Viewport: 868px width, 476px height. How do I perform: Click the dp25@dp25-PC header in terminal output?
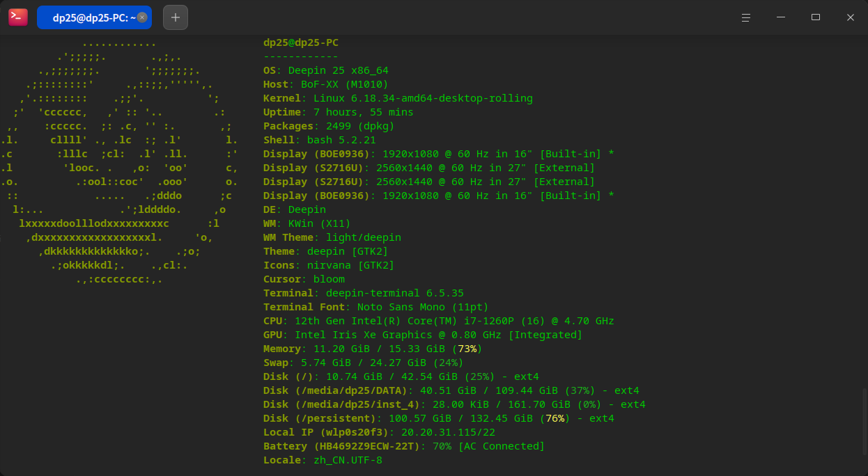301,42
